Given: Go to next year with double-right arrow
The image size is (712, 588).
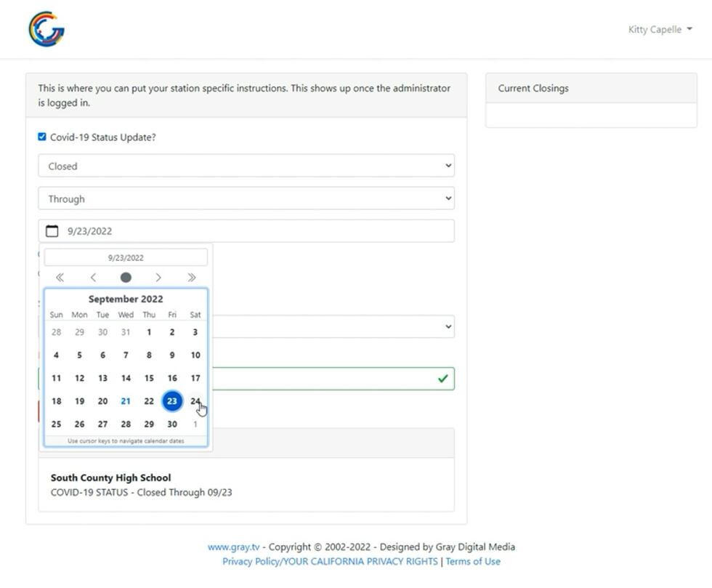Looking at the screenshot, I should tap(192, 278).
